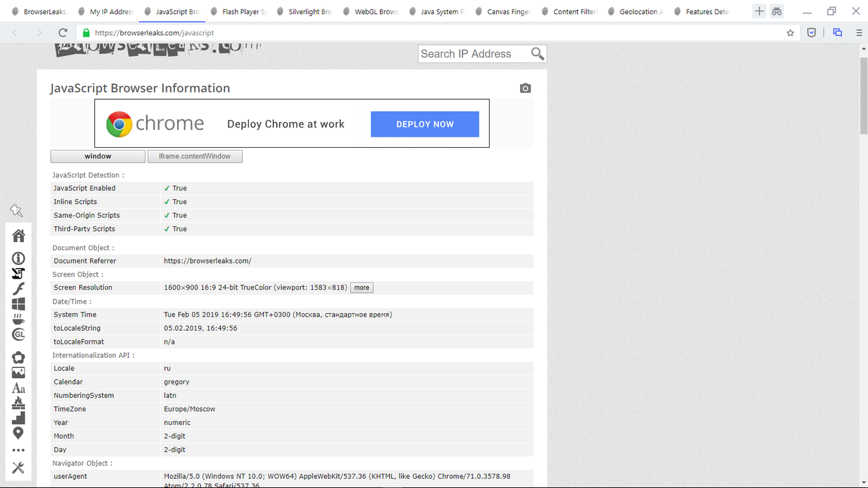868x488 pixels.
Task: Open the Silverlight windows-logo sidebar icon
Action: pyautogui.click(x=18, y=304)
